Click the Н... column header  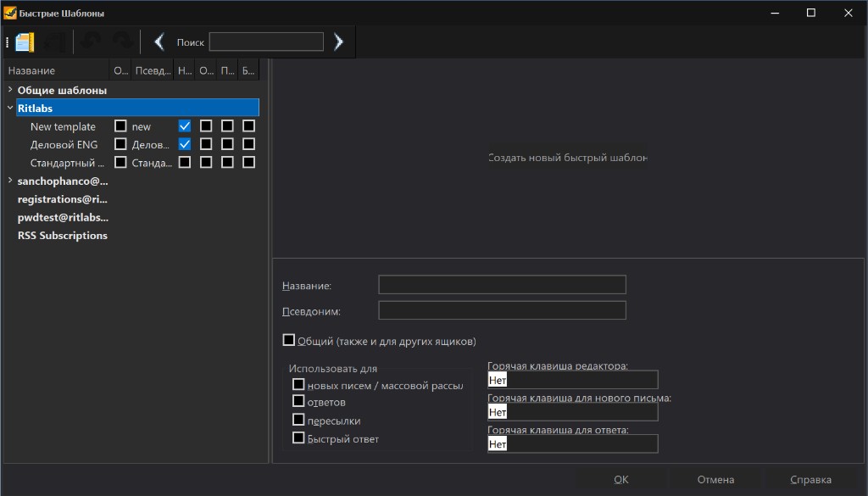click(x=184, y=70)
